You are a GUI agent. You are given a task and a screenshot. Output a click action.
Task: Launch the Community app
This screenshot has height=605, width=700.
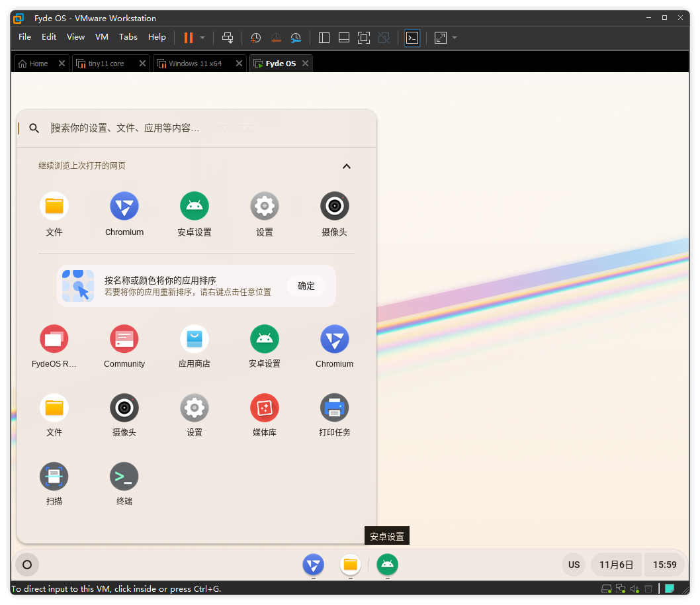124,340
